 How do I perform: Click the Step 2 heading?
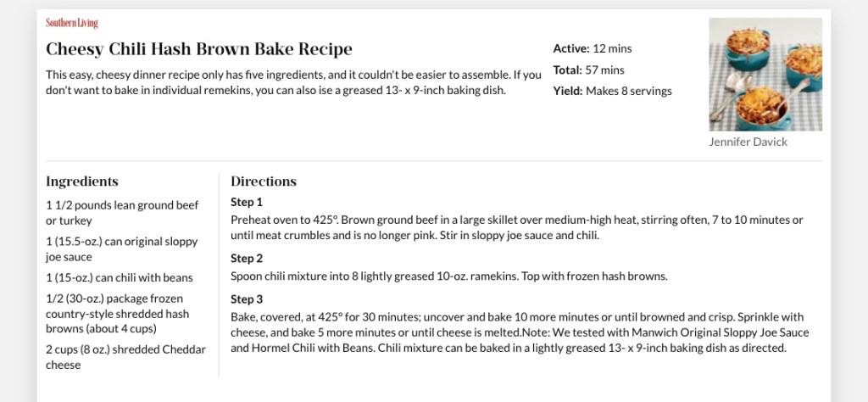pos(247,258)
